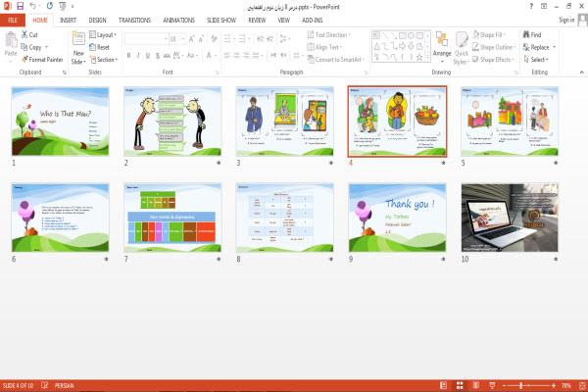Viewport: 588px width, 392px height.
Task: Open the Select dropdown in Editing
Action: point(536,59)
